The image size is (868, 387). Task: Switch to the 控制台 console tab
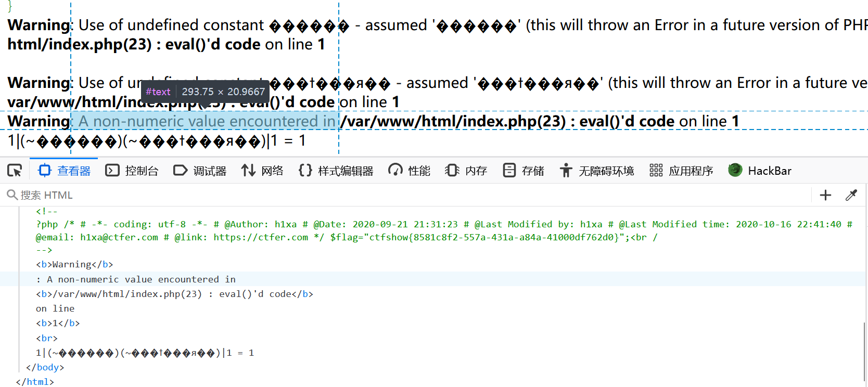(132, 171)
